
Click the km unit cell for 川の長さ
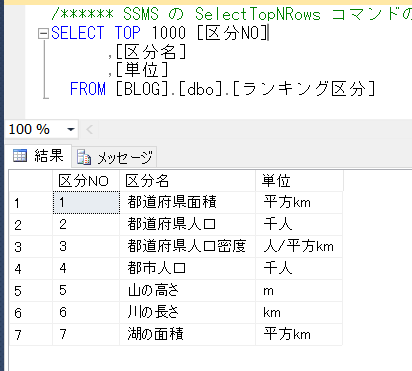[299, 313]
